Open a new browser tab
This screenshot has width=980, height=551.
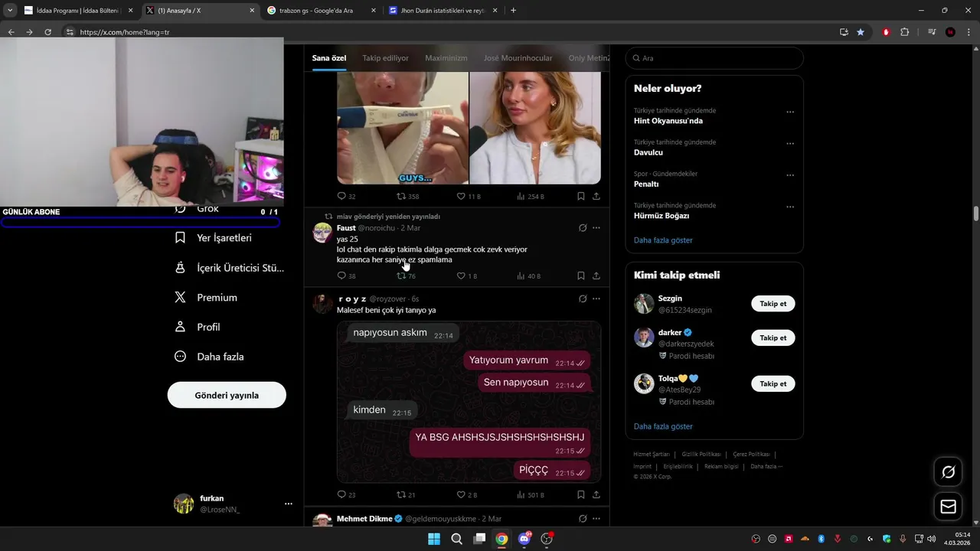coord(513,11)
